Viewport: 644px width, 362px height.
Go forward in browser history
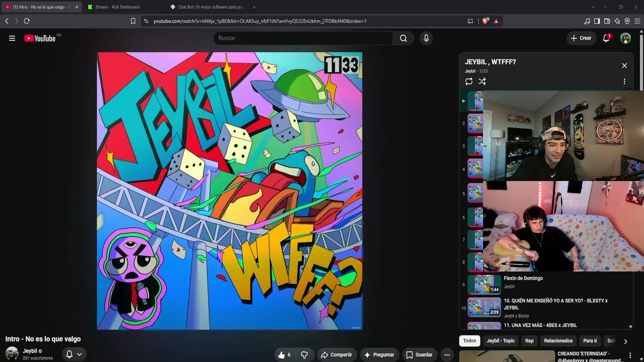click(x=17, y=21)
